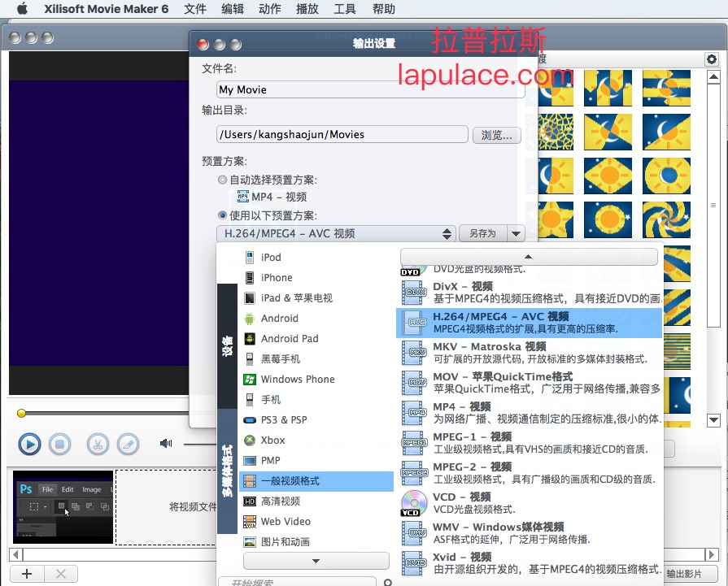Image resolution: width=728 pixels, height=586 pixels.
Task: Pick VCD – 视频 format
Action: [x=530, y=503]
